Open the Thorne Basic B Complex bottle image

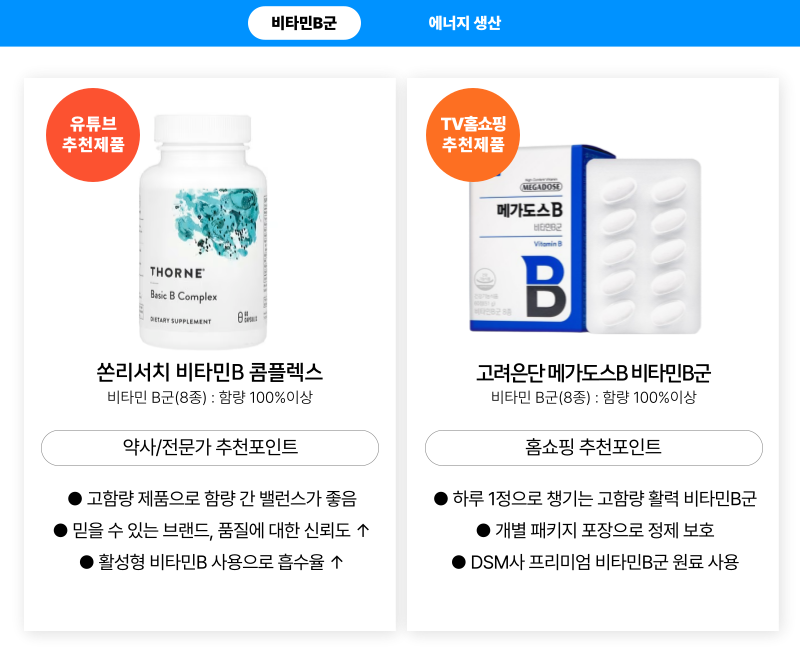click(x=203, y=232)
